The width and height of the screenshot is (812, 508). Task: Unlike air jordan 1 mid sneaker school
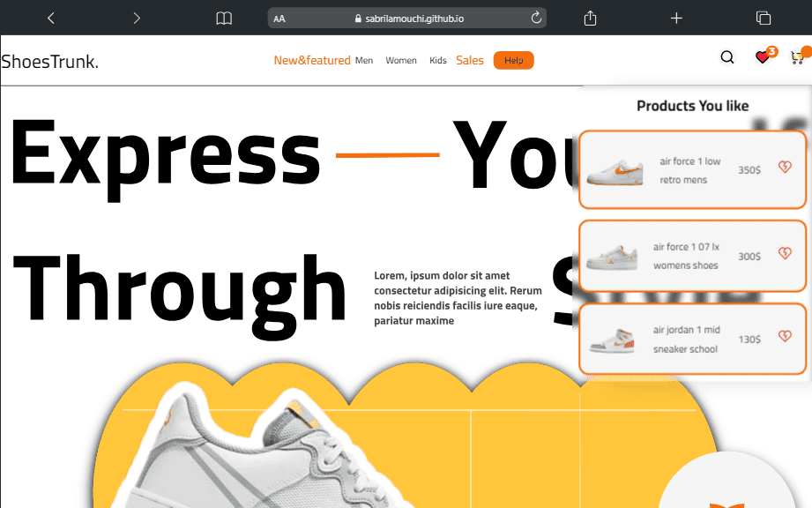click(785, 336)
